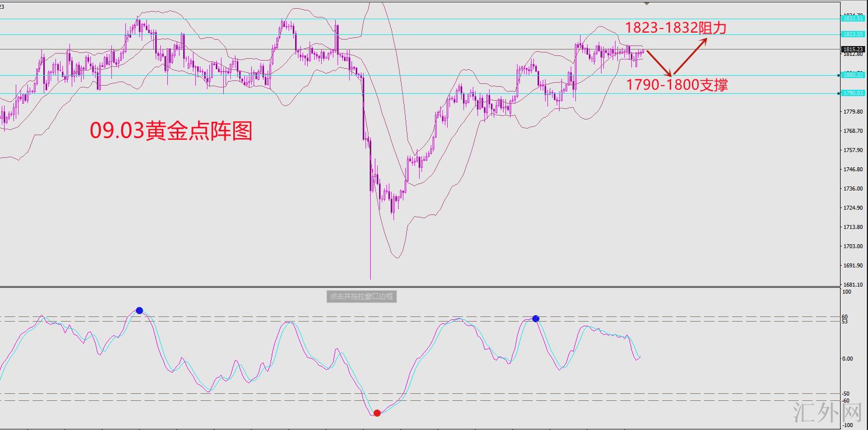This screenshot has width=868, height=430.
Task: Select the cyan horizontal line at 1800.32
Action: click(x=420, y=75)
